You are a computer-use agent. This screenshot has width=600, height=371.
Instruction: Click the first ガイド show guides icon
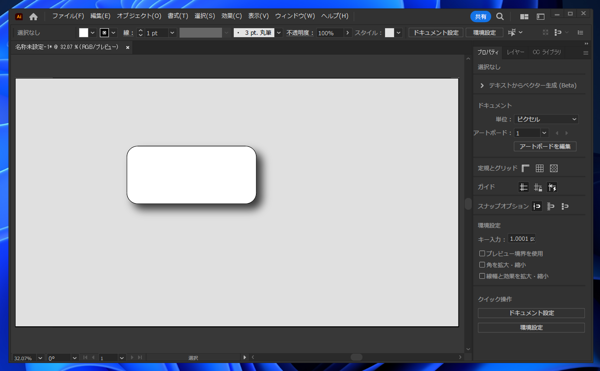point(523,187)
